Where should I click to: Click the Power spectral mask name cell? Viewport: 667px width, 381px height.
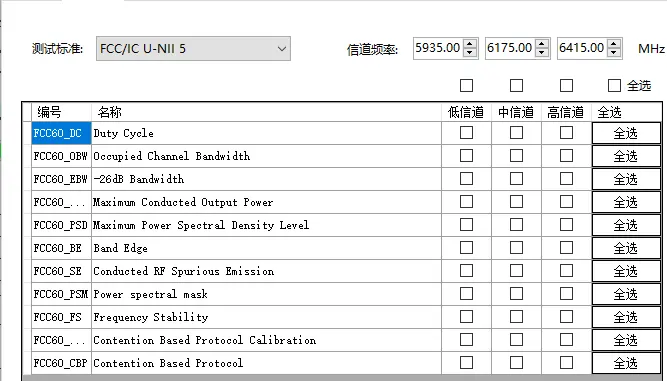pos(266,294)
